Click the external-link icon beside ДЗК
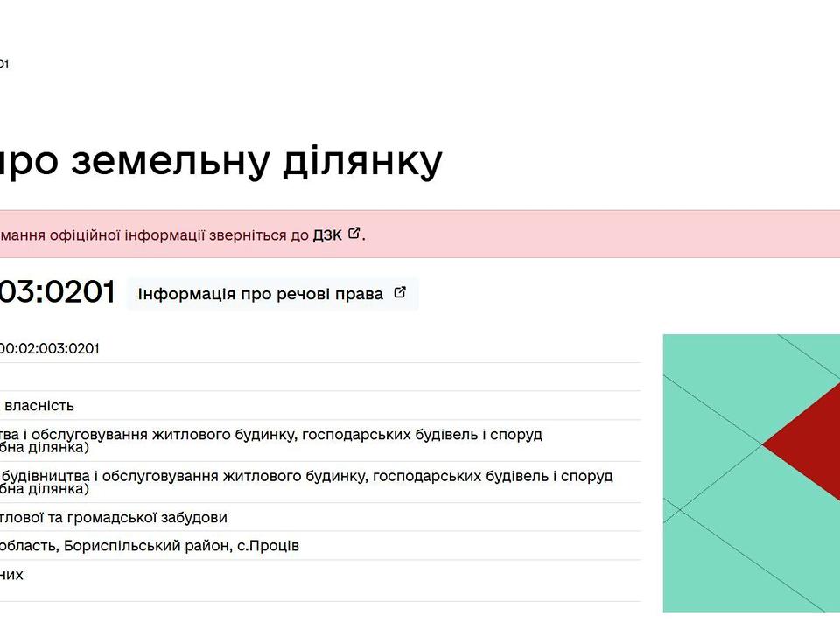This screenshot has width=840, height=630. pyautogui.click(x=354, y=233)
